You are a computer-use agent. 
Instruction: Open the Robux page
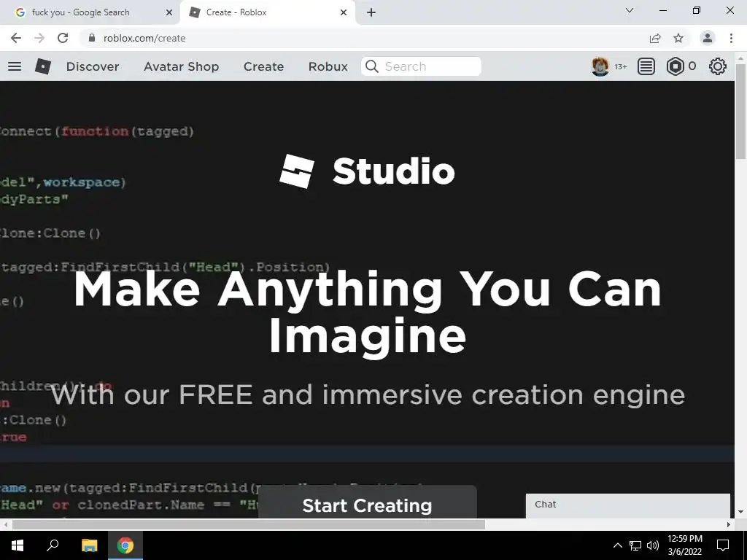328,66
